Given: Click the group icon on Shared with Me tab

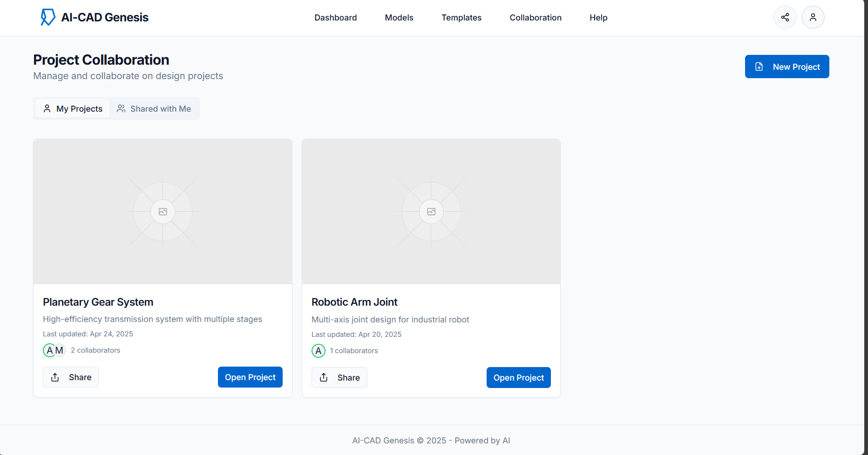Looking at the screenshot, I should point(121,108).
